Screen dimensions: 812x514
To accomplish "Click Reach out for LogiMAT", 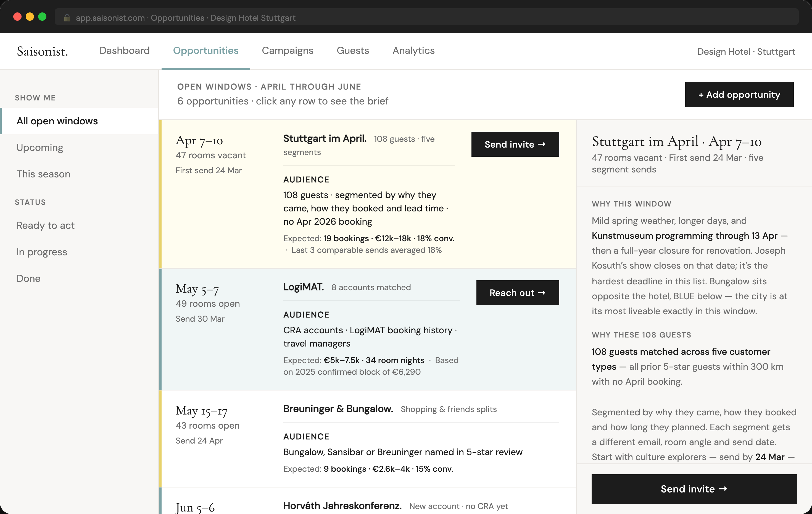I will [x=517, y=293].
